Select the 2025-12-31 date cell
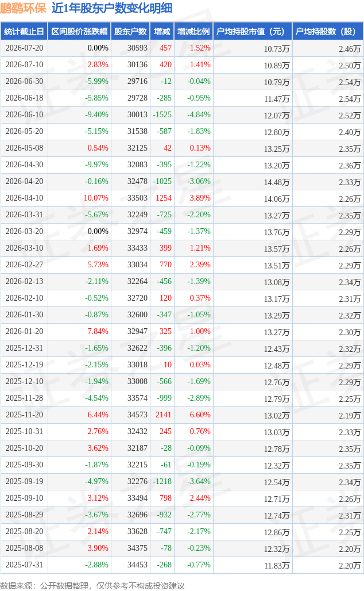Image resolution: width=364 pixels, height=591 pixels. pyautogui.click(x=25, y=348)
